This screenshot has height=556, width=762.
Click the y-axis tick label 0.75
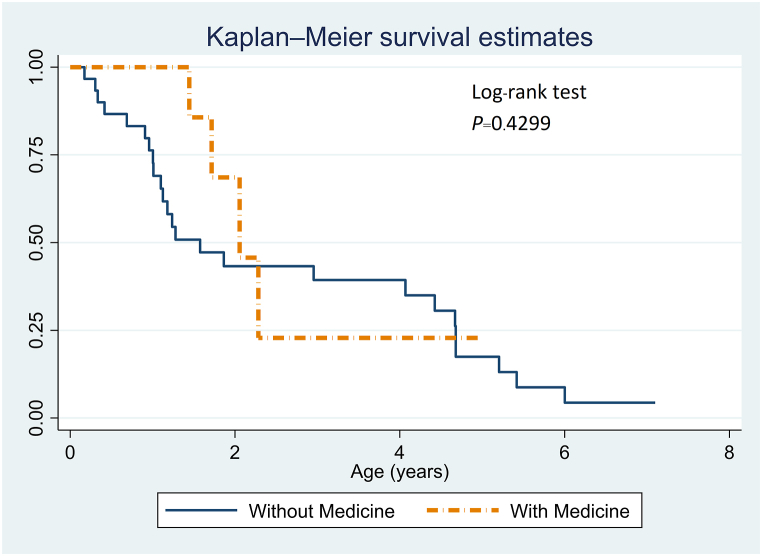pyautogui.click(x=36, y=155)
